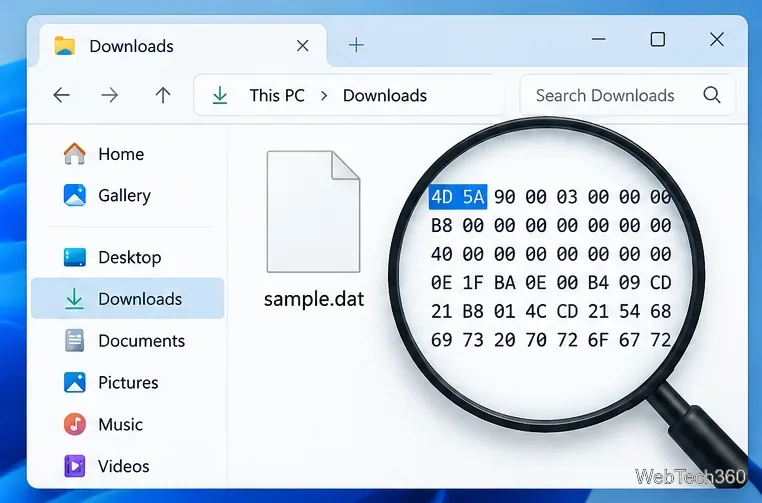Maximize the File Explorer window
This screenshot has height=503, width=762.
click(x=658, y=39)
